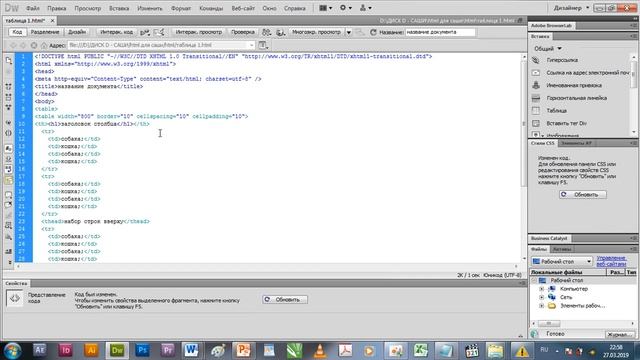The width and height of the screenshot is (640, 360).
Task: Click Обновить in the CSS styles panel
Action: (582, 195)
